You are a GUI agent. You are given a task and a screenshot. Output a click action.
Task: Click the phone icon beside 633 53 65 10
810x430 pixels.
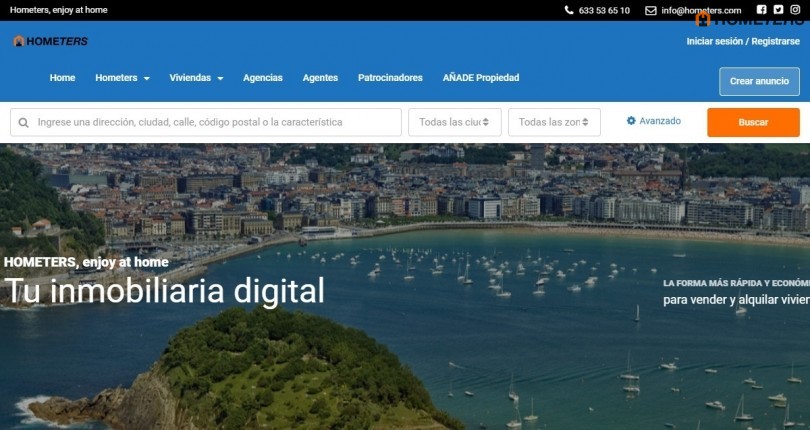coord(570,10)
